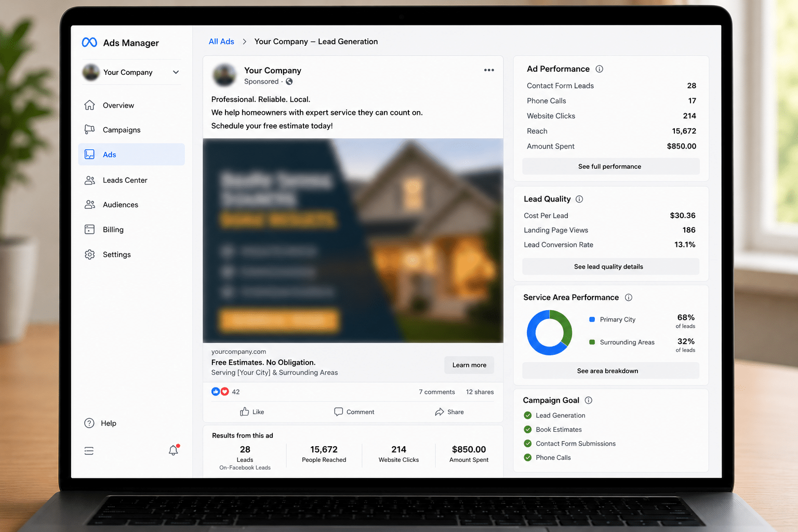Open the Help link
This screenshot has height=532, width=798.
(x=109, y=423)
